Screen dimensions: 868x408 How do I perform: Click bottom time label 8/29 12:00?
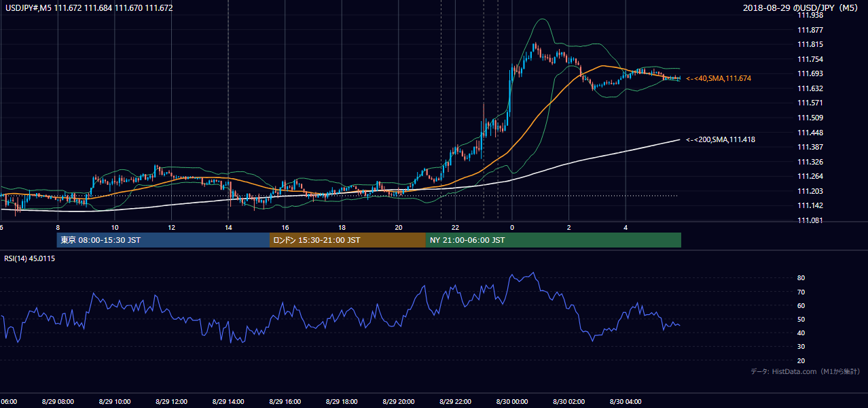coord(171,402)
